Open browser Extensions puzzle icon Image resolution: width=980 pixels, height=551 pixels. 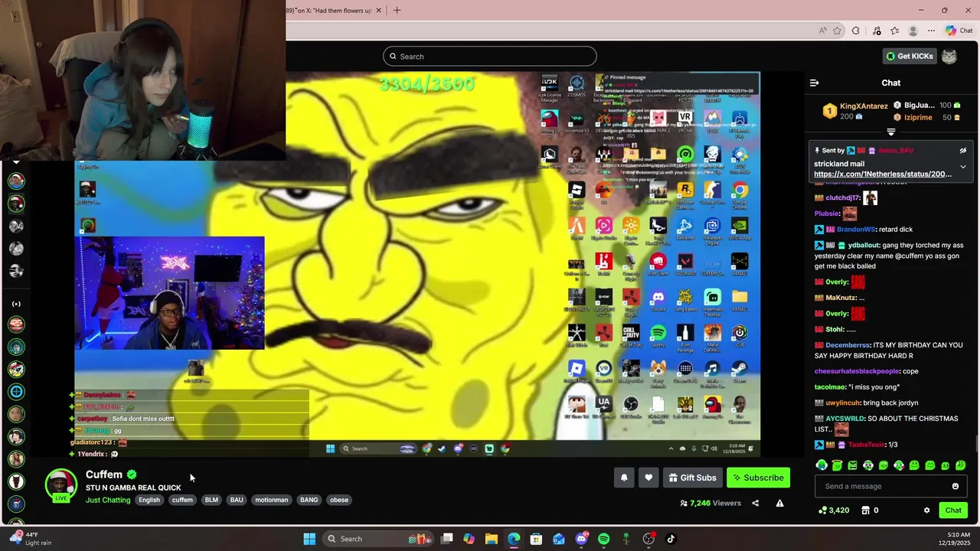(x=856, y=31)
